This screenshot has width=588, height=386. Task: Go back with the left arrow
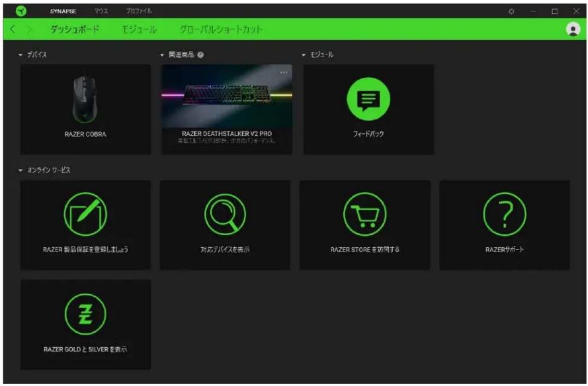tap(13, 30)
